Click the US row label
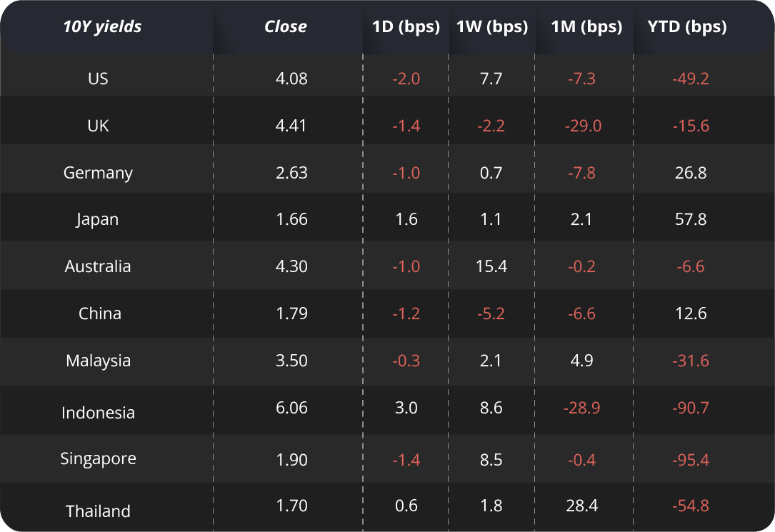This screenshot has width=775, height=532. [x=98, y=79]
